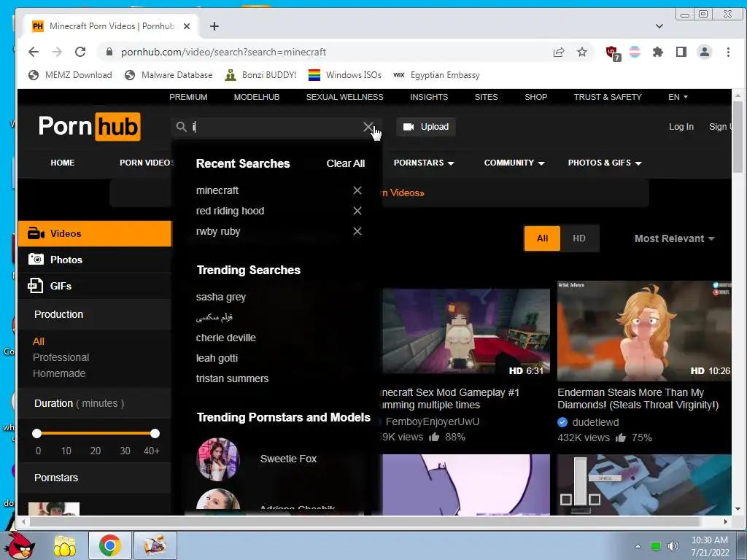This screenshot has height=560, width=747.
Task: Select 'Professional' under Production
Action: click(61, 357)
